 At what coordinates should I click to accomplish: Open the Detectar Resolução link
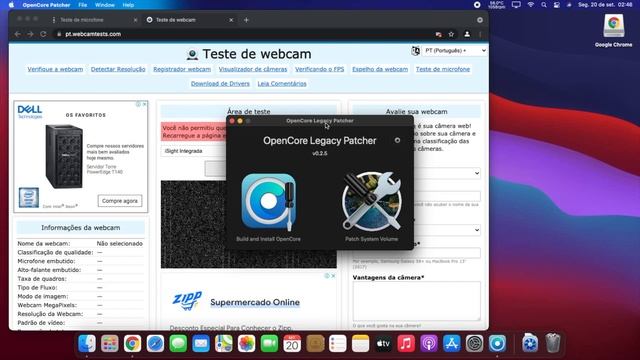tap(118, 69)
